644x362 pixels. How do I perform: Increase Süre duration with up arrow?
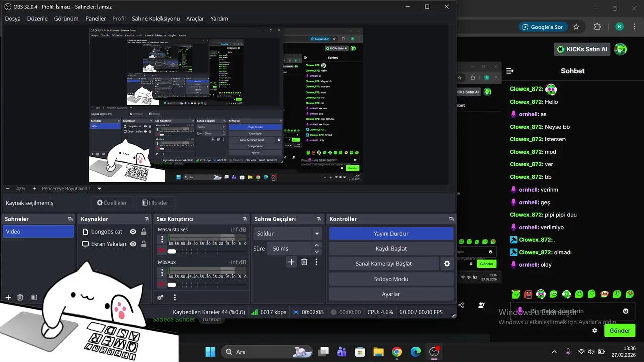317,245
